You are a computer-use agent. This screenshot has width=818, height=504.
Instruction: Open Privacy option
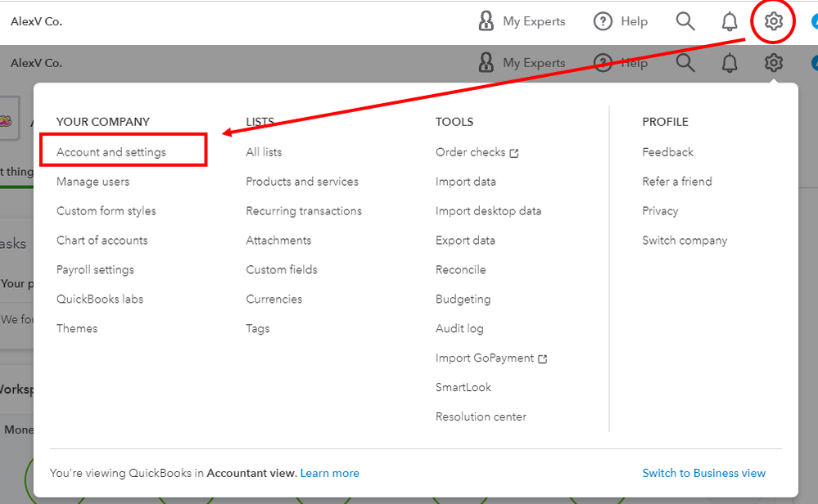point(661,211)
